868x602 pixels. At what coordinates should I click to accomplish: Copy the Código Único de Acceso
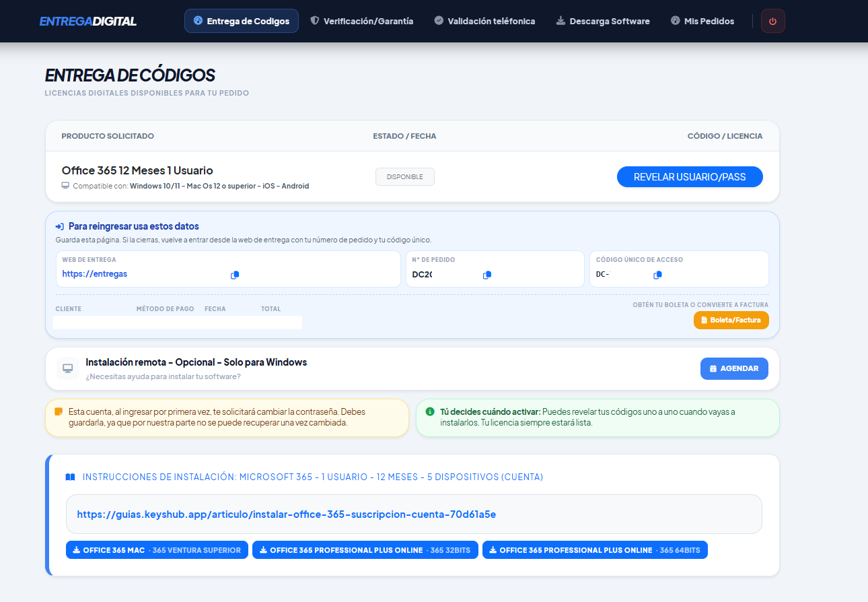[658, 275]
